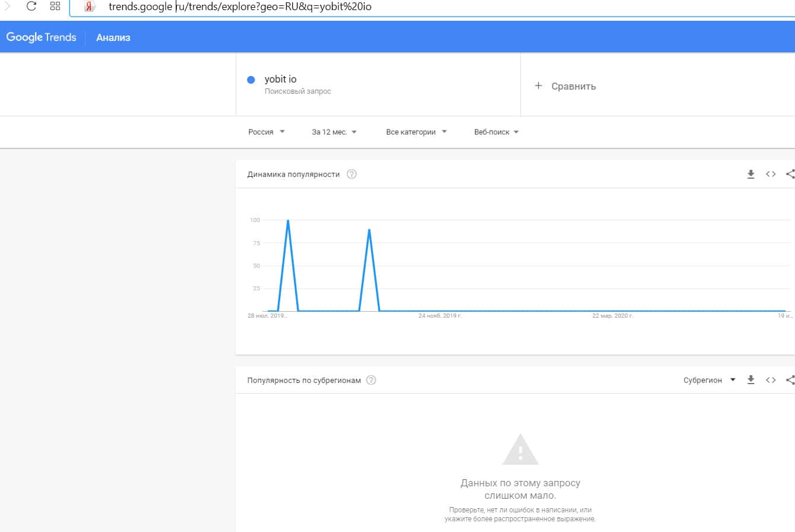The image size is (795, 532).
Task: Click the 28 июл. 2019 axis label
Action: click(x=267, y=316)
